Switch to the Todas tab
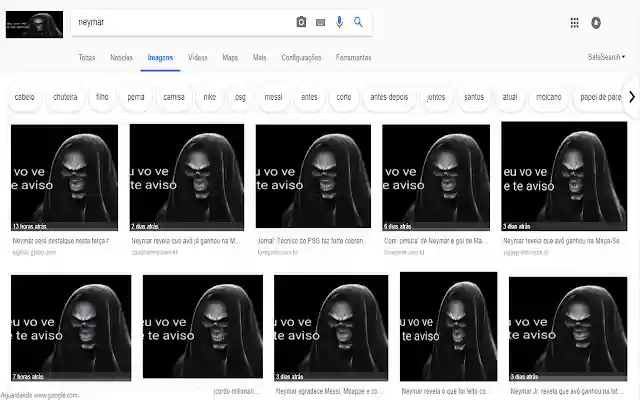 [87, 58]
